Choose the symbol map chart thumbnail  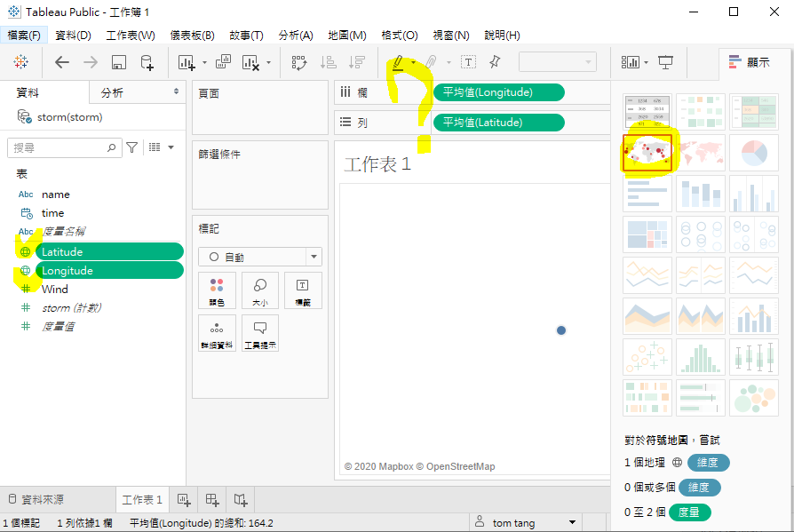[x=647, y=153]
